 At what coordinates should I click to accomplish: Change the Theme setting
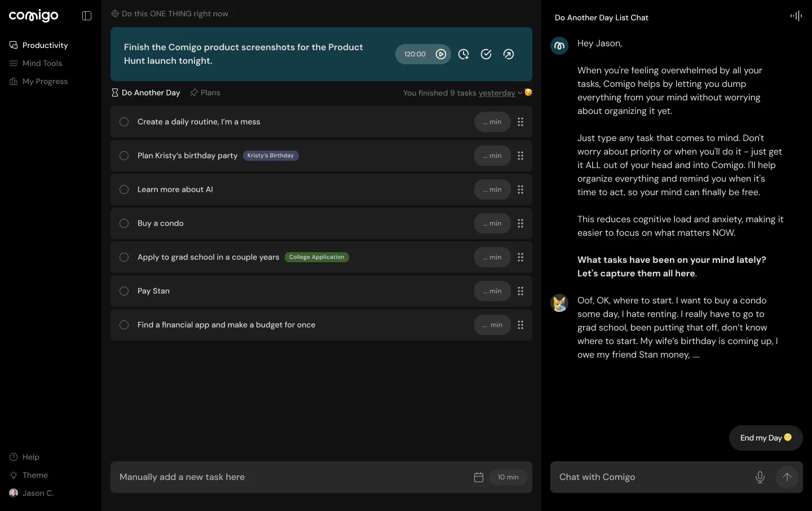(29, 475)
